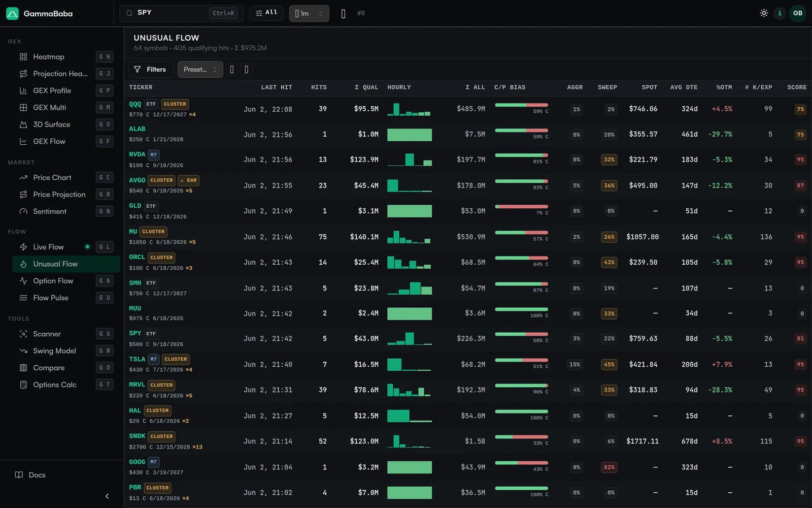
Task: Click the TSLA ticker link
Action: [137, 359]
